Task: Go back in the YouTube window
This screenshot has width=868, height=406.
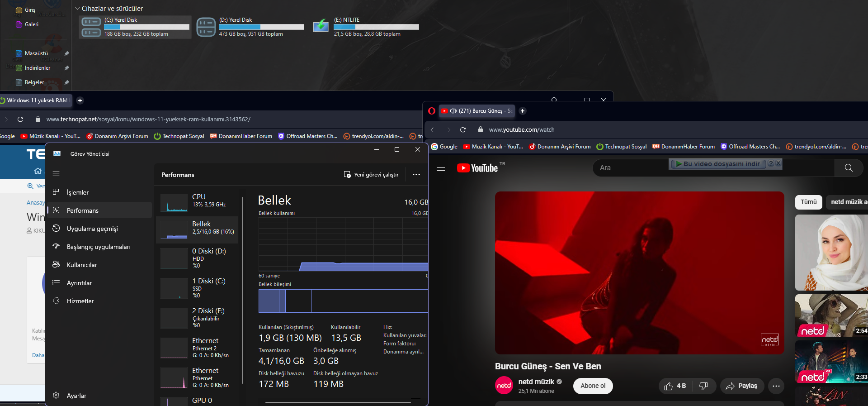Action: pyautogui.click(x=432, y=130)
